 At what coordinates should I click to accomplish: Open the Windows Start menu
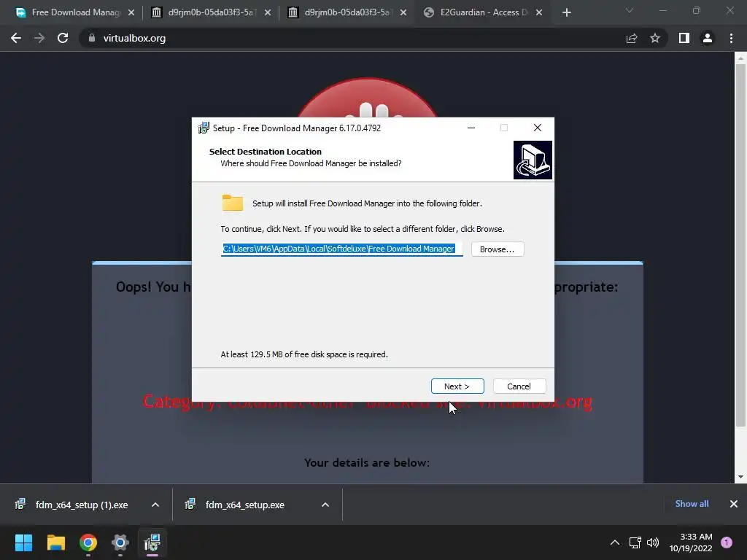click(x=24, y=542)
